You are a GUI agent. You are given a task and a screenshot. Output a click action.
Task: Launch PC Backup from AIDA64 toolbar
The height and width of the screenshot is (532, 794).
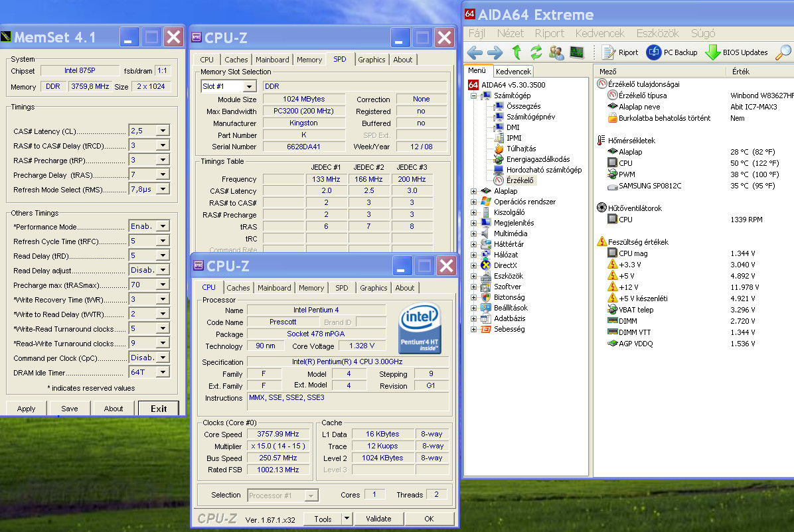click(x=672, y=52)
